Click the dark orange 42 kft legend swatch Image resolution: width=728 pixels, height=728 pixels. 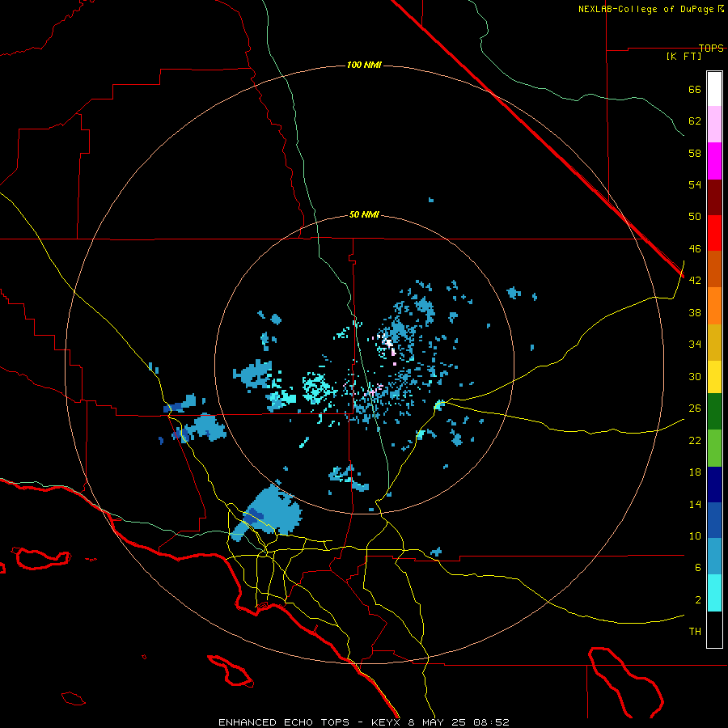point(714,269)
